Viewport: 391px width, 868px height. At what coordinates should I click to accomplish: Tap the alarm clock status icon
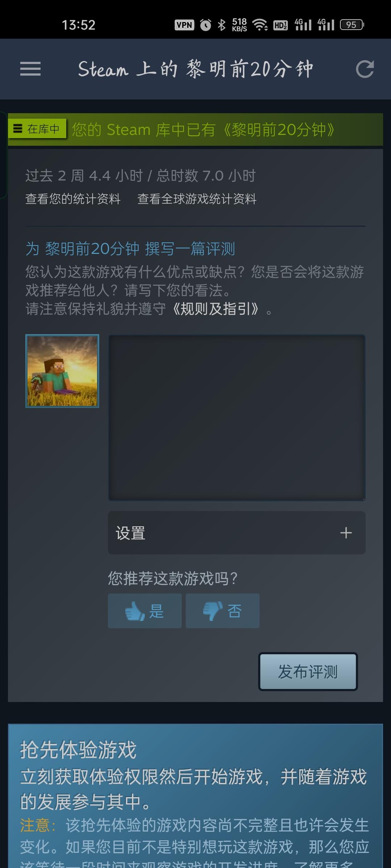coord(206,25)
